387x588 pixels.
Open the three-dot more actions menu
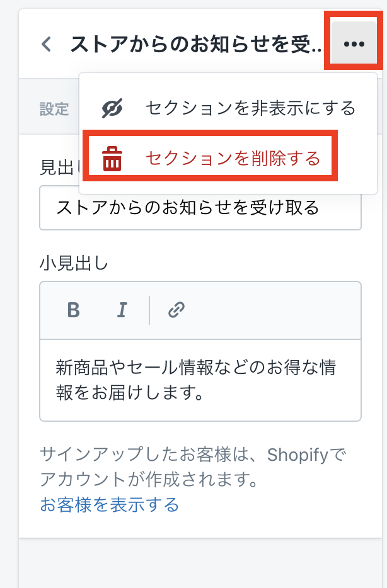(354, 44)
